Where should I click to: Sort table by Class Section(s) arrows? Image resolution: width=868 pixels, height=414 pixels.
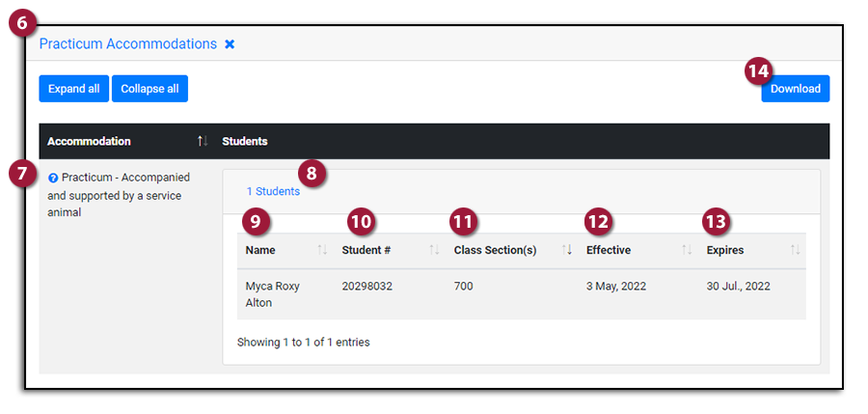tap(567, 250)
